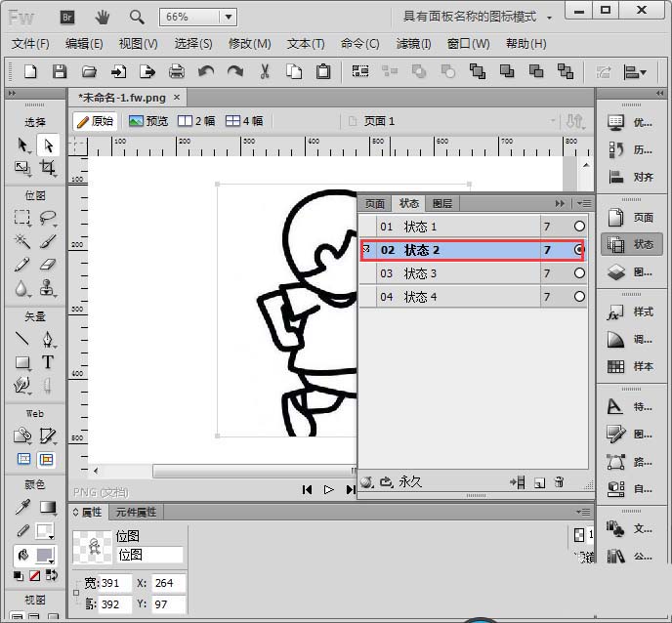Toggle the circle marker for 状态 4
The image size is (672, 623).
(579, 297)
